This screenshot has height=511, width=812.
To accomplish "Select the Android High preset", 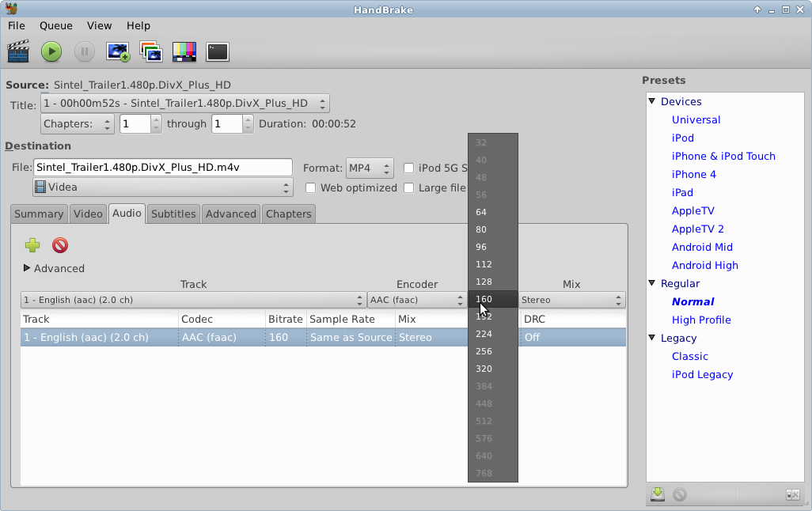I will click(705, 265).
